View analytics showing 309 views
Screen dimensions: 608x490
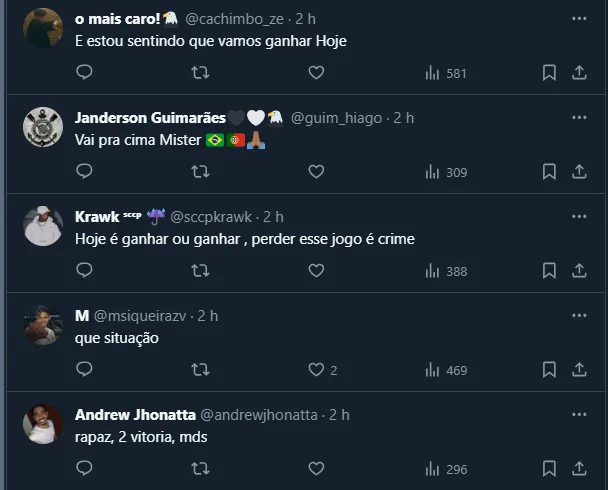446,172
